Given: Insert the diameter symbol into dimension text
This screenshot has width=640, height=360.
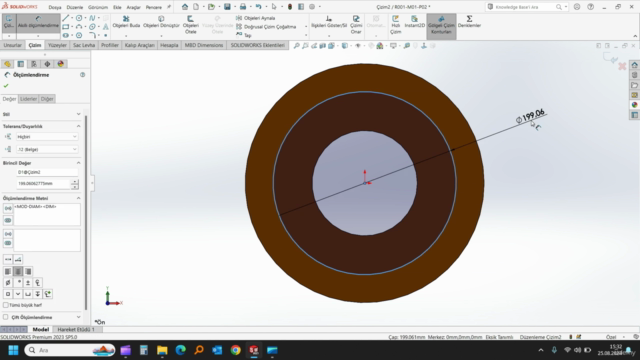Looking at the screenshot, I should (8, 282).
